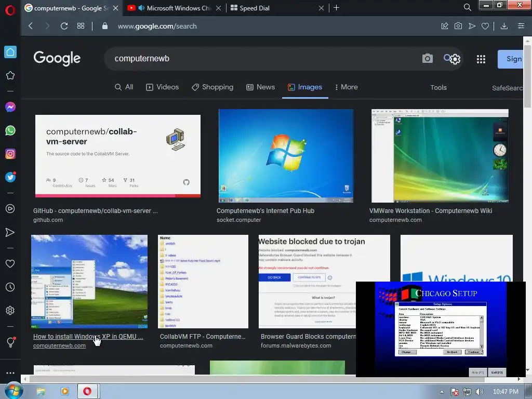Click the address bar heart icon

tap(485, 26)
